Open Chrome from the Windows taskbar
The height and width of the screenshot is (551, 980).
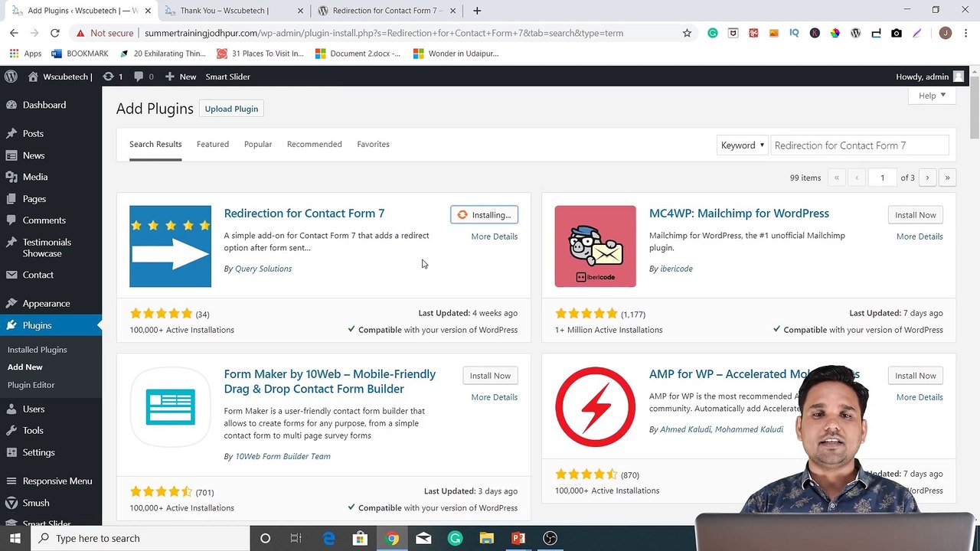tap(392, 538)
